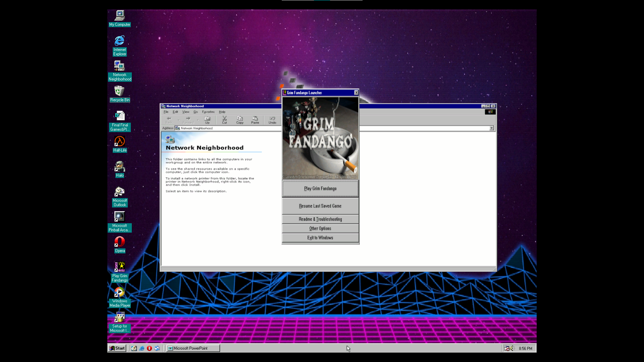644x362 pixels.
Task: Open Readme & Troubleshooting in launcher
Action: coord(320,219)
